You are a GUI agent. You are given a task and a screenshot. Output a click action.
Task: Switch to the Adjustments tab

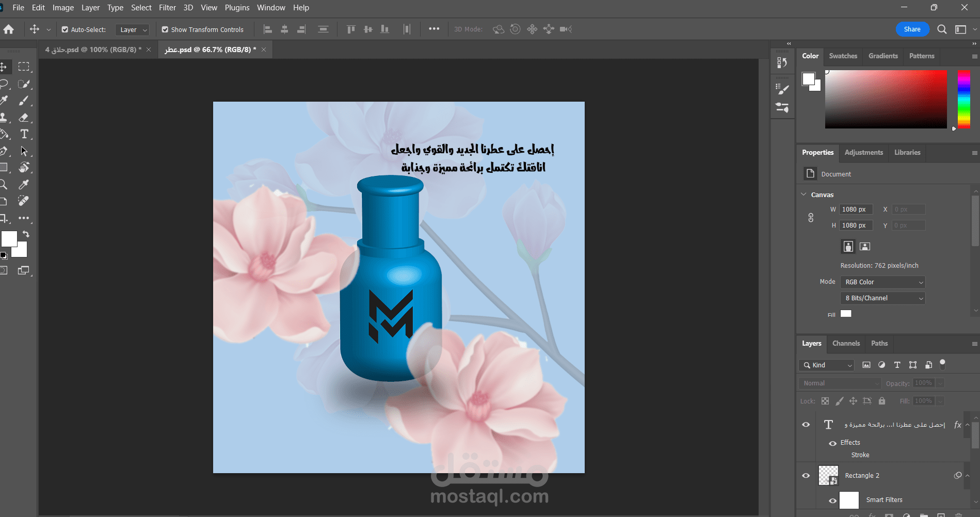(x=863, y=152)
